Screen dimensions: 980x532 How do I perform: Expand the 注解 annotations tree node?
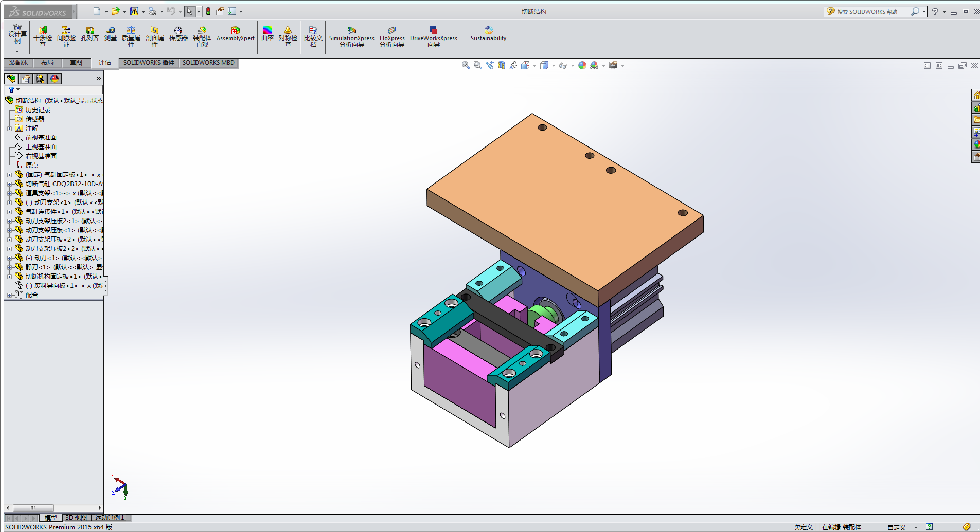pos(9,129)
